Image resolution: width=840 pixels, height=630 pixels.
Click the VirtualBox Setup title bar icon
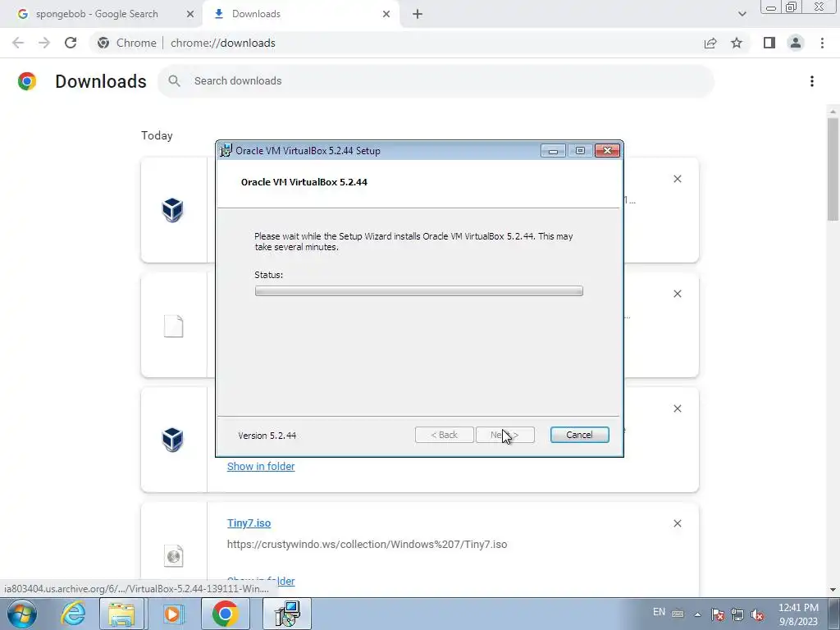pyautogui.click(x=226, y=151)
